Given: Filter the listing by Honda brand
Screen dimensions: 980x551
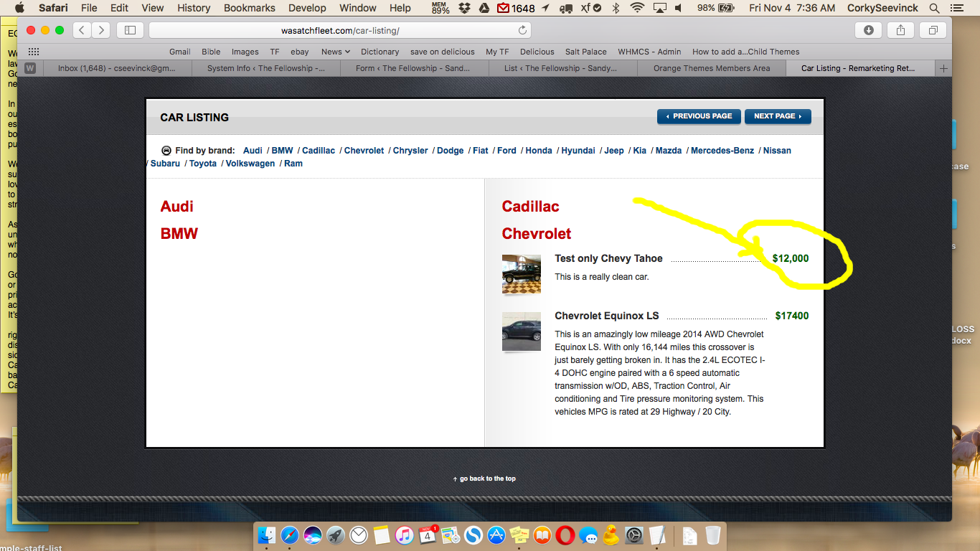Looking at the screenshot, I should (539, 151).
